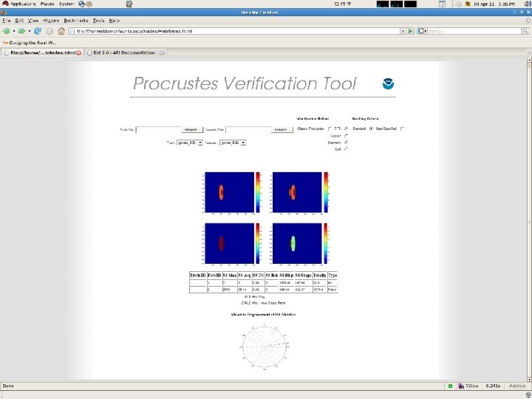This screenshot has width=532, height=399.
Task: Click the NOAA logo on the page
Action: (388, 83)
